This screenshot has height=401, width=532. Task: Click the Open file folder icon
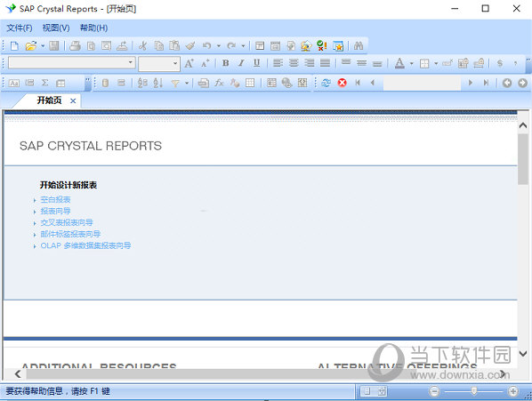pos(31,45)
